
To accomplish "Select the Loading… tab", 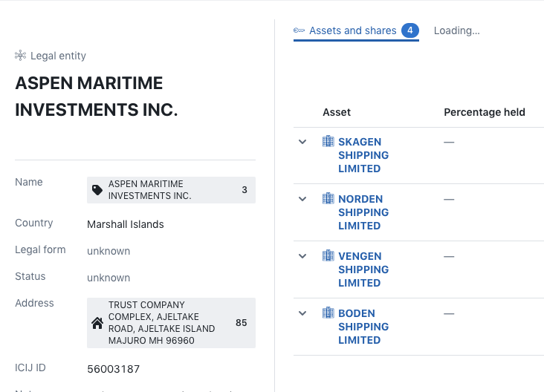I will tap(456, 30).
